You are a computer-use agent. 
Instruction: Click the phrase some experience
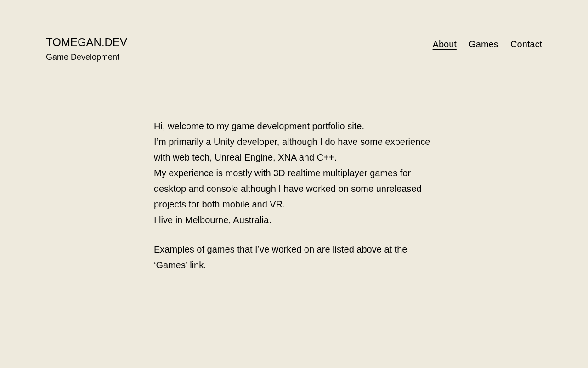395,142
